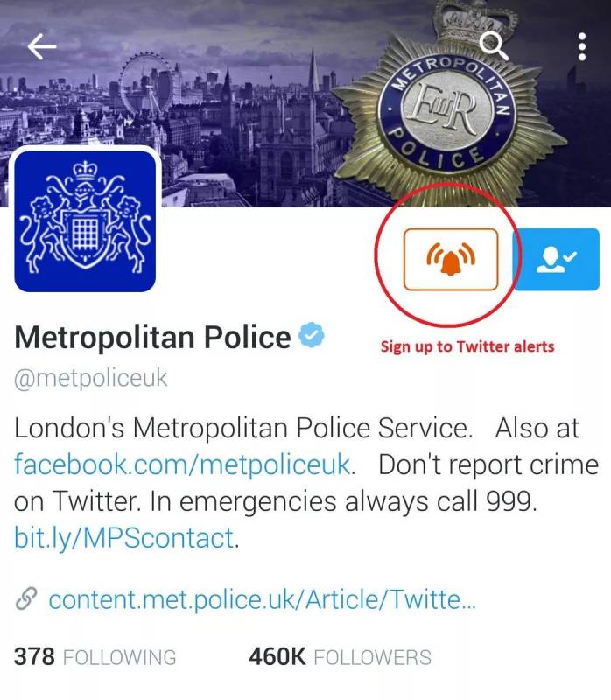
Task: View the 378 Following list
Action: point(95,657)
